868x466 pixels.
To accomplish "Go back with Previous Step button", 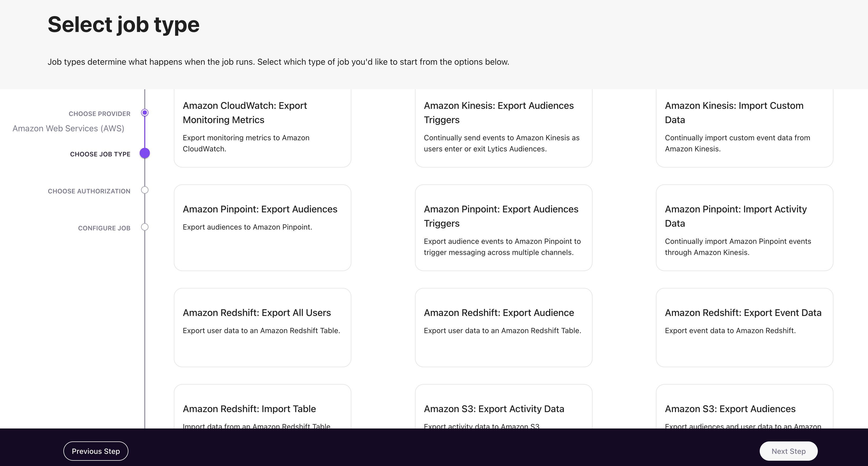I will click(96, 451).
